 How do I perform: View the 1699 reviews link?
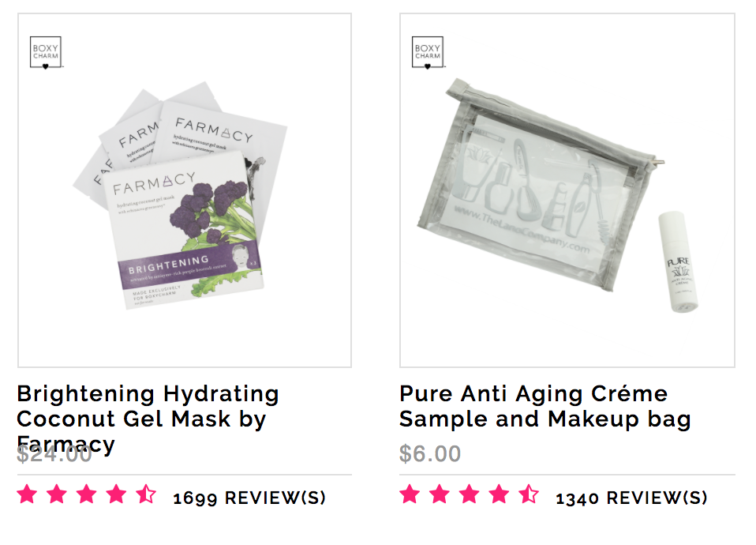coord(249,498)
